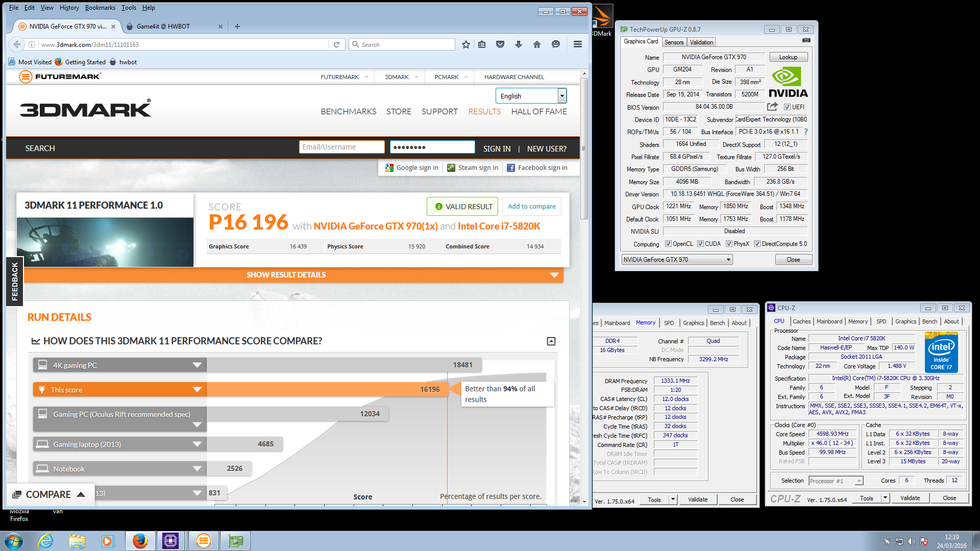Expand the This score row
The width and height of the screenshot is (980, 551).
197,390
